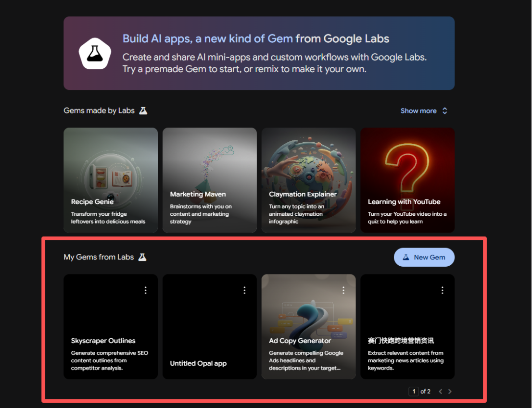The image size is (532, 408).
Task: Open the Skyscraper Outlines gem card
Action: coord(111,326)
